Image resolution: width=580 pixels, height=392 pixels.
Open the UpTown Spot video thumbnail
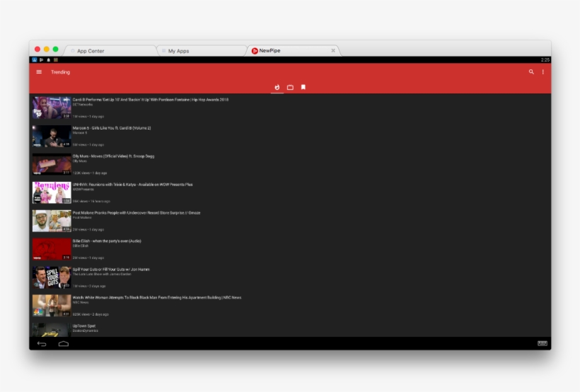click(x=52, y=330)
